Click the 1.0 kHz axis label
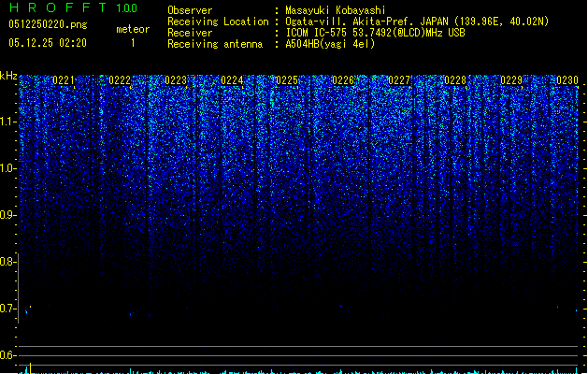Screen dimensions: 588x374 pyautogui.click(x=7, y=168)
